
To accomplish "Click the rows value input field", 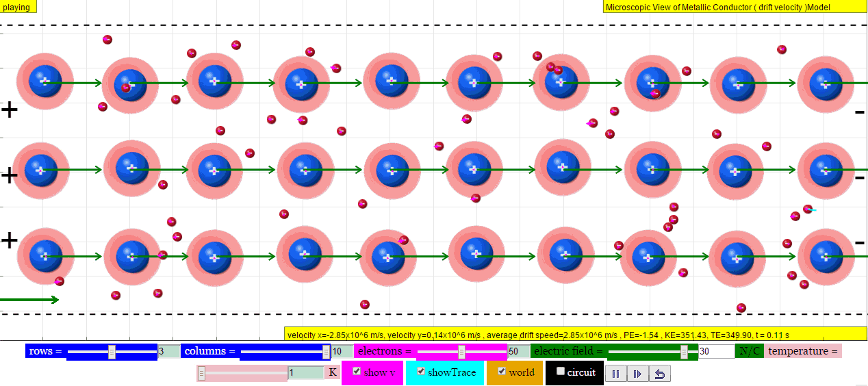I will pos(168,351).
